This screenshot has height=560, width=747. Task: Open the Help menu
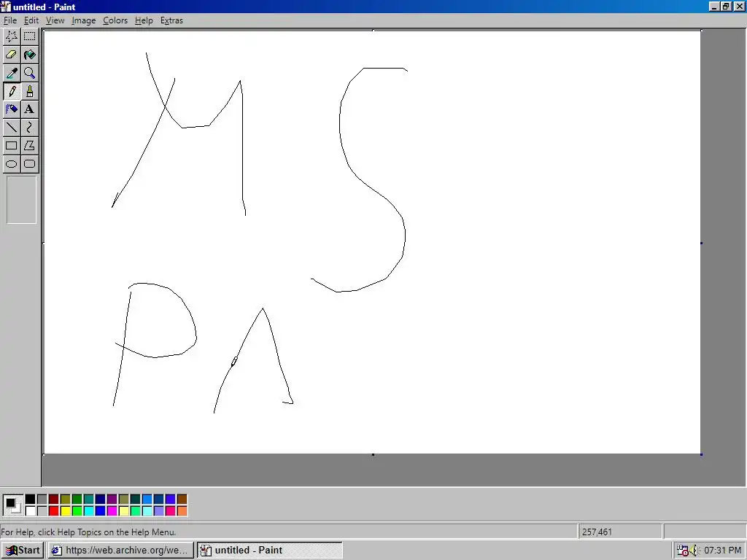point(144,20)
